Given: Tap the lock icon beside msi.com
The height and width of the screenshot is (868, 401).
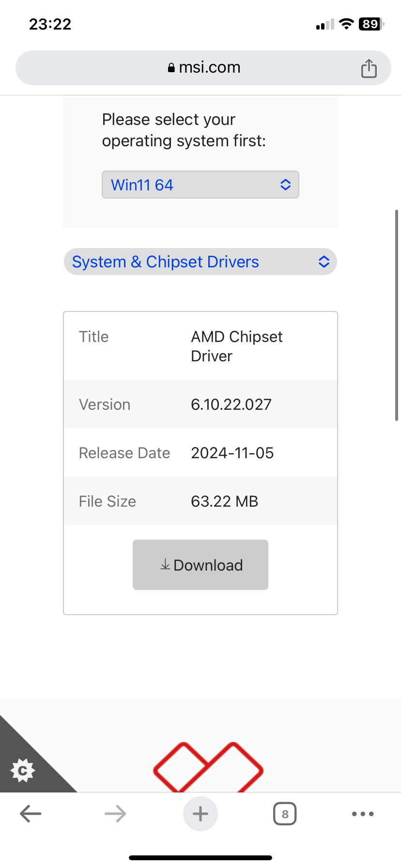Looking at the screenshot, I should tap(171, 68).
